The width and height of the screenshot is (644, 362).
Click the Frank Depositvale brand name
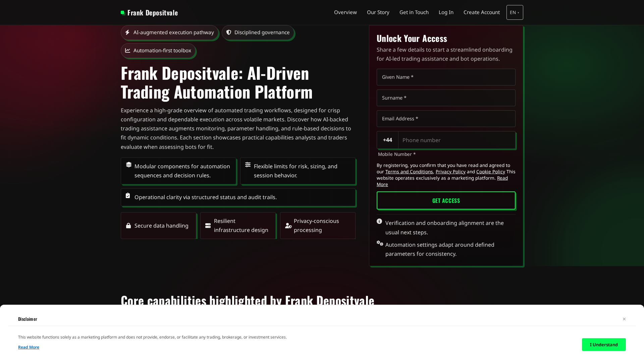tap(153, 13)
